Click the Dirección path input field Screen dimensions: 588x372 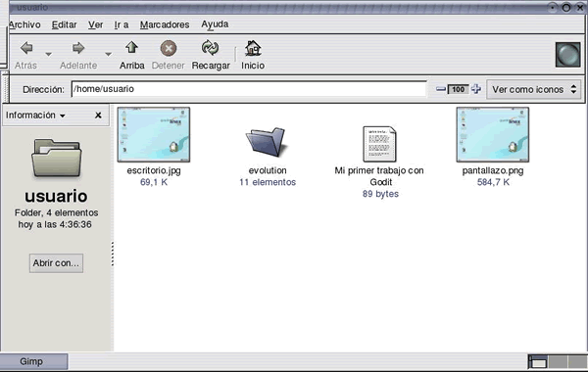[x=249, y=89]
